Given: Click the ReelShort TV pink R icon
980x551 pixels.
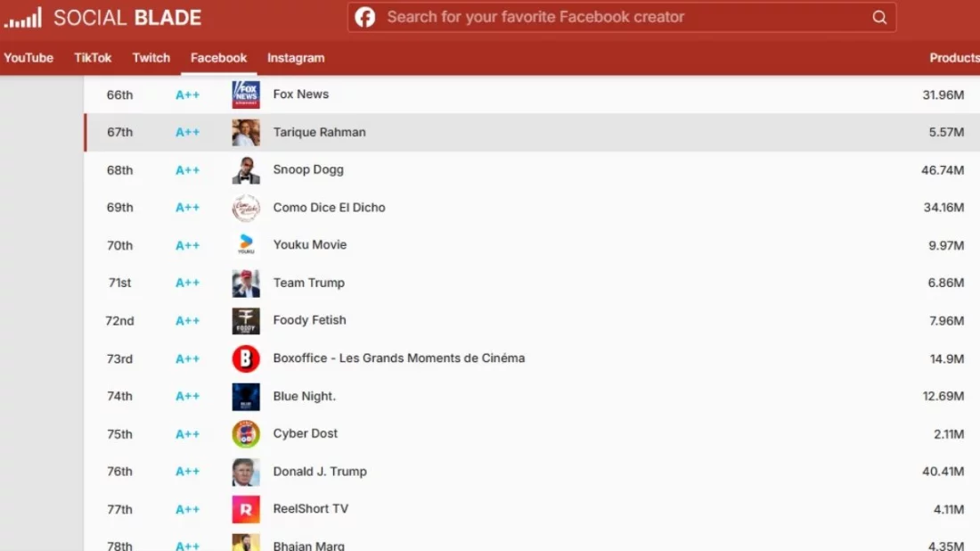Looking at the screenshot, I should coord(246,509).
